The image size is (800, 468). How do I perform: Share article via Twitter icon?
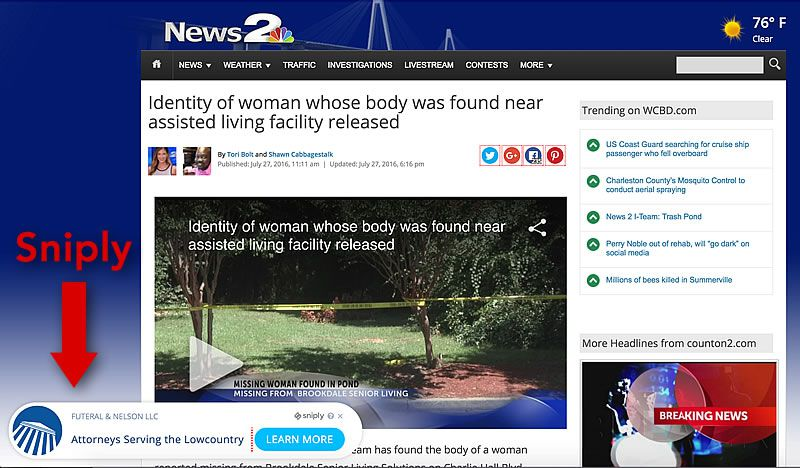click(x=490, y=155)
